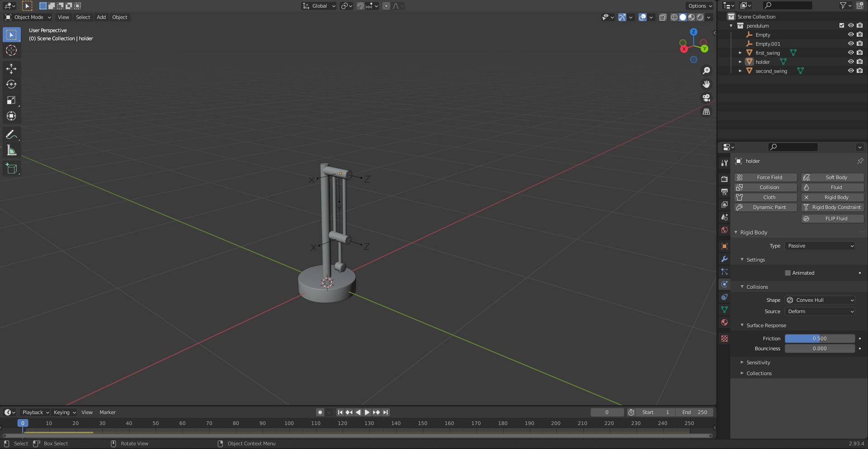Open the Texture properties tab

pos(724,339)
